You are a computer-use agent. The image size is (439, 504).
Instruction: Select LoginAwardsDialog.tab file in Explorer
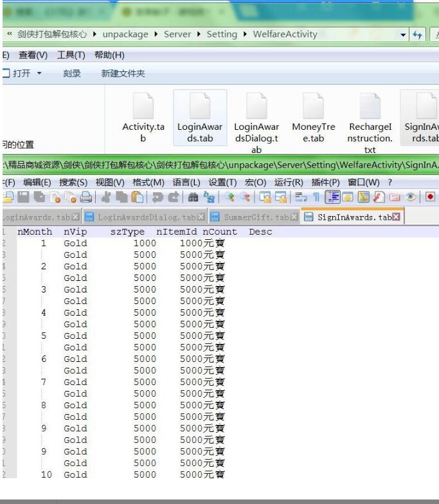[256, 123]
